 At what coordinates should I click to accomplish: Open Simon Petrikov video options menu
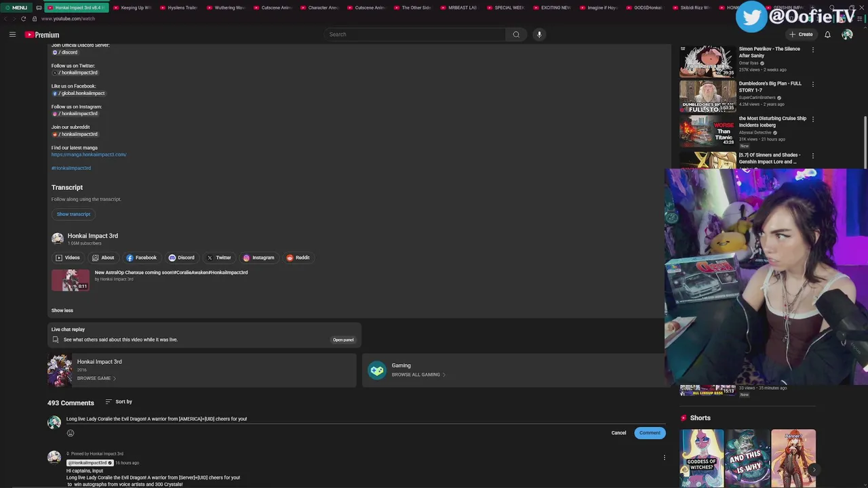pos(813,49)
